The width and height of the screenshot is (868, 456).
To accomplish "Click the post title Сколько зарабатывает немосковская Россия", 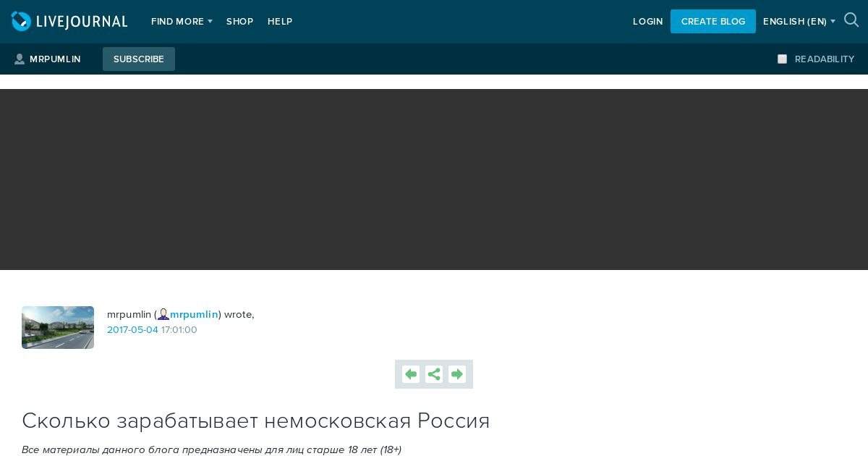I will [256, 421].
